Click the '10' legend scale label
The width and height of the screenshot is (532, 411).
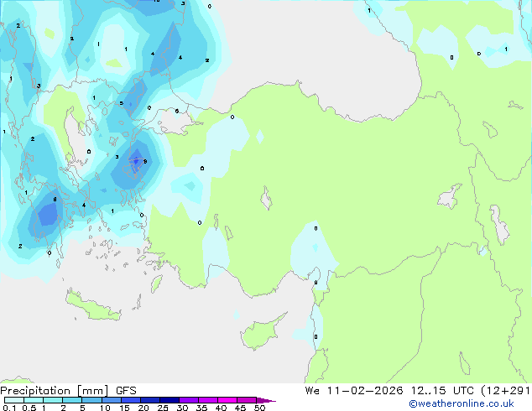[x=105, y=408]
